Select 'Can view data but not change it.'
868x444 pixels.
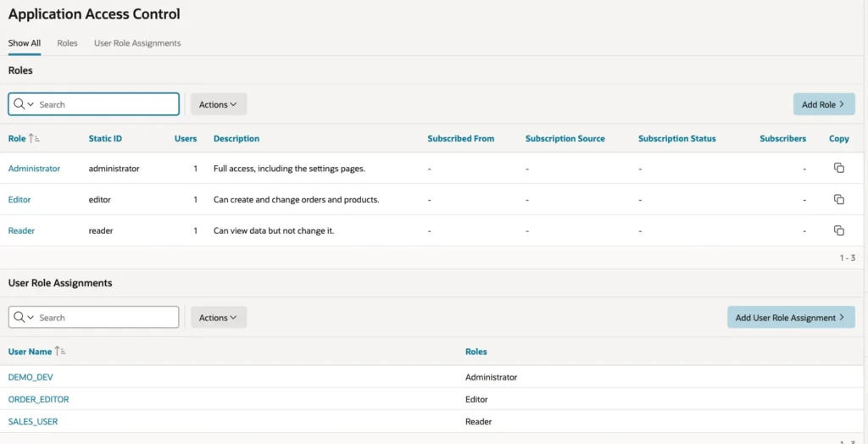tap(274, 230)
